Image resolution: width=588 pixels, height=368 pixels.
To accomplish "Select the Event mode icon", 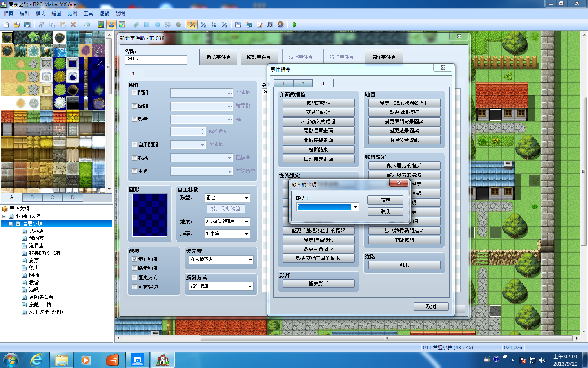I will (x=111, y=25).
